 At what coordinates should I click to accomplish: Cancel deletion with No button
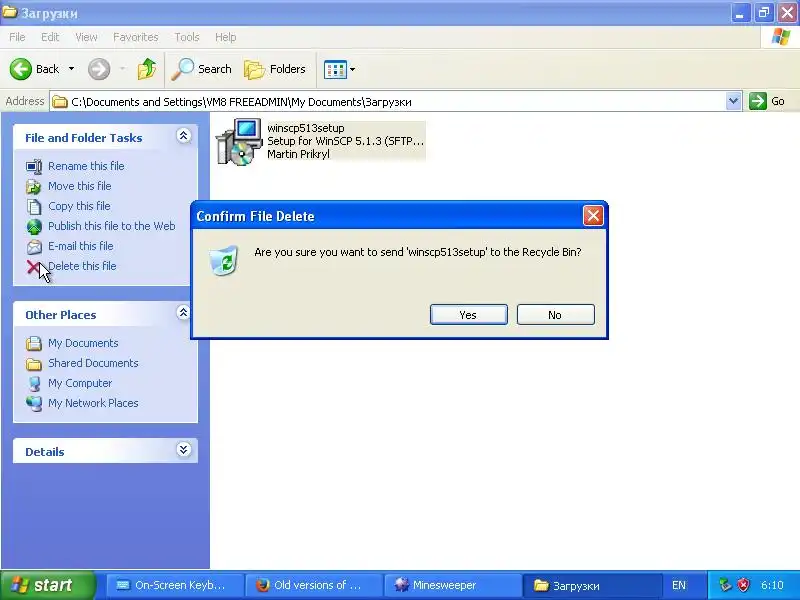point(555,315)
